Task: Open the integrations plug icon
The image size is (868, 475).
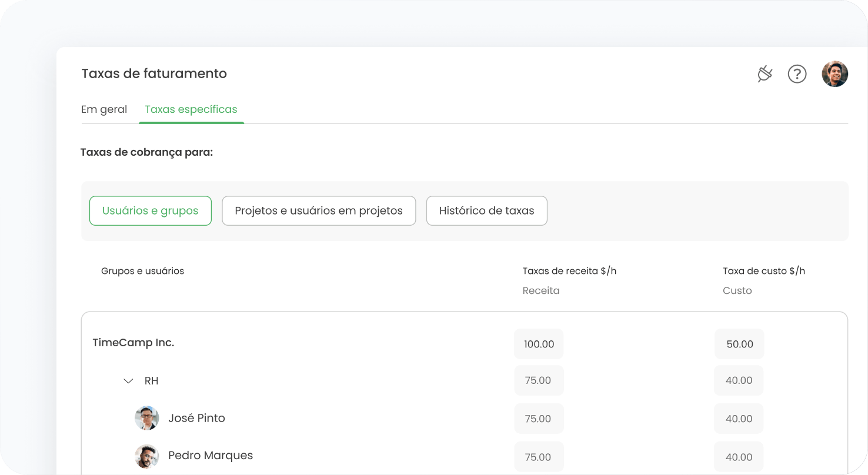Action: [764, 74]
